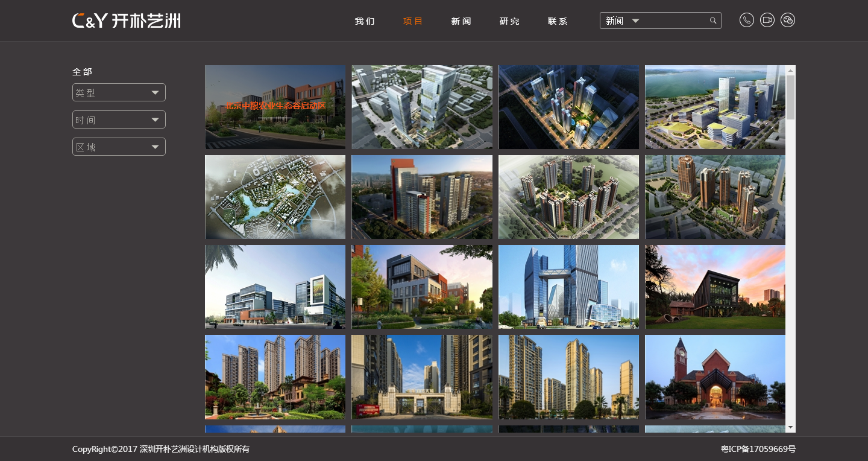Image resolution: width=868 pixels, height=461 pixels.
Task: Click the CopyRight©2017 footer text
Action: click(x=161, y=449)
